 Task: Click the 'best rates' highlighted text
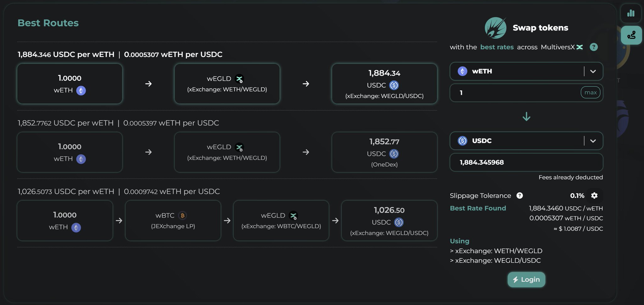(497, 47)
